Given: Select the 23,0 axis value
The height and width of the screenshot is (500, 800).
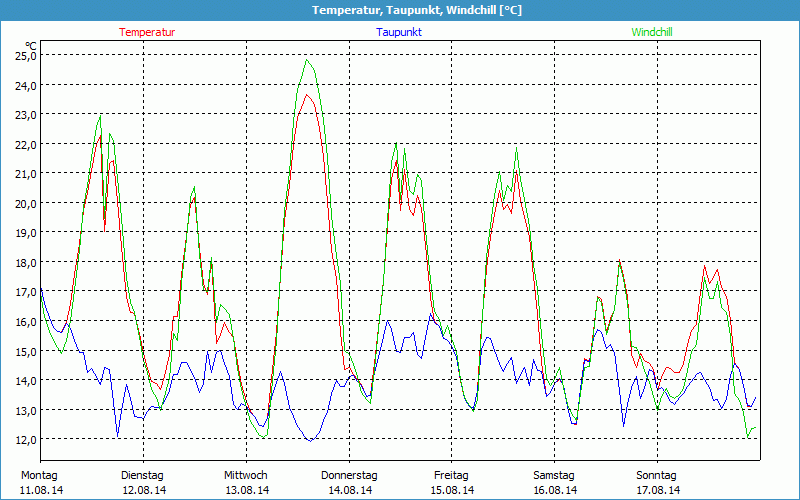Looking at the screenshot, I should coord(26,115).
